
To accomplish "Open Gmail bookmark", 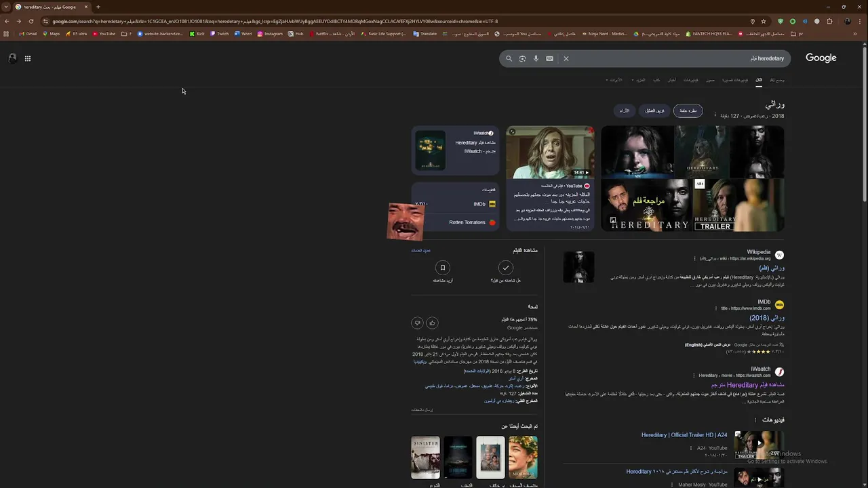I will (x=28, y=34).
